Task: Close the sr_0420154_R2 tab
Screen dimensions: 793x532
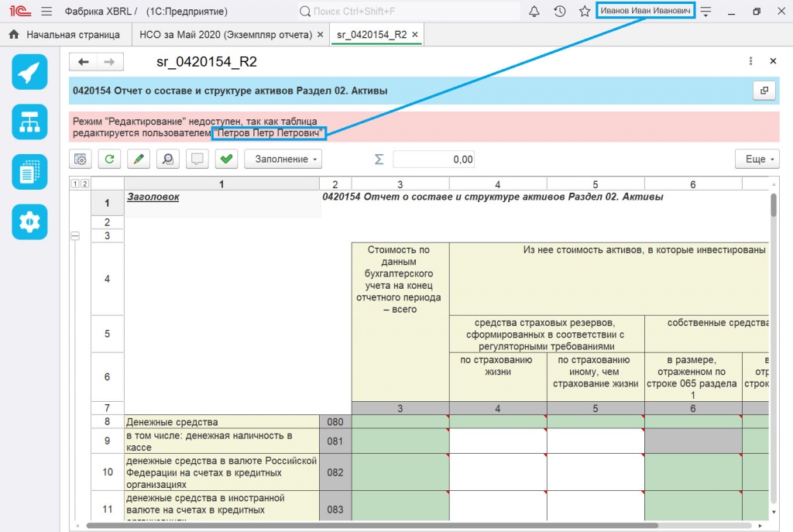Action: (x=415, y=34)
